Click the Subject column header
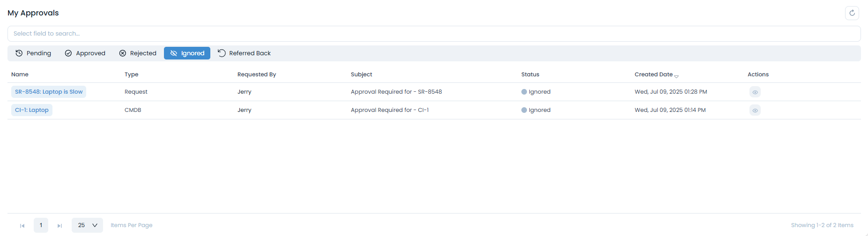The image size is (868, 236). (361, 74)
